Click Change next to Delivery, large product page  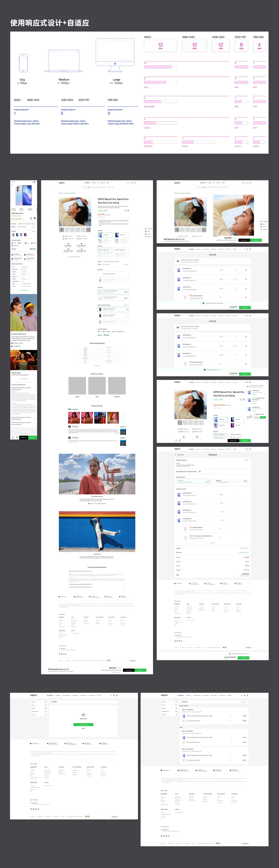(x=127, y=265)
